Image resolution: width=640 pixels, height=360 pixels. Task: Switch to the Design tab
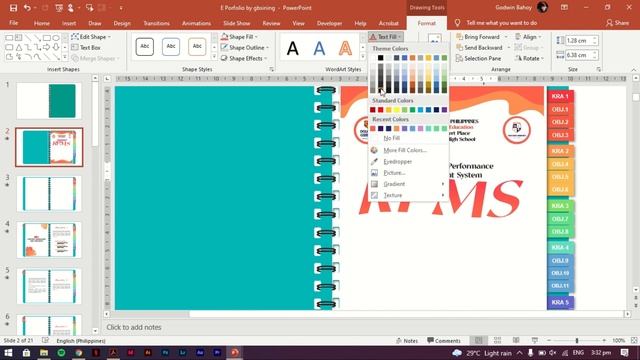click(x=122, y=23)
